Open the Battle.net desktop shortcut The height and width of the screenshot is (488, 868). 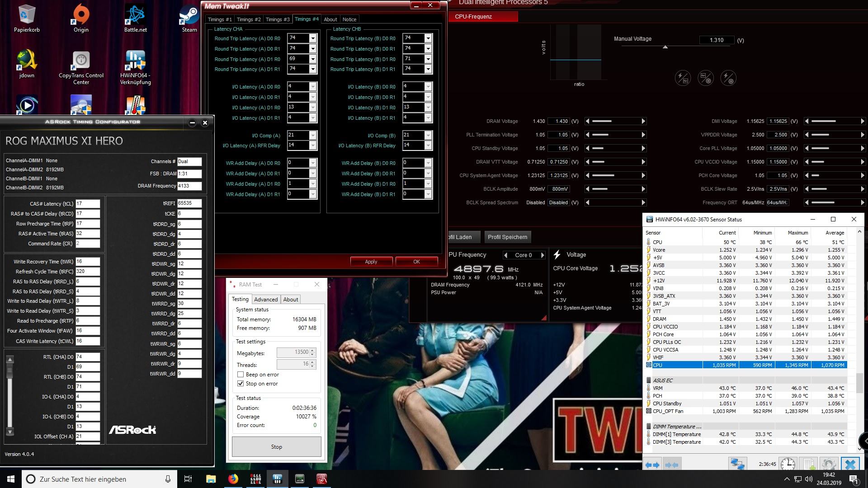point(135,18)
